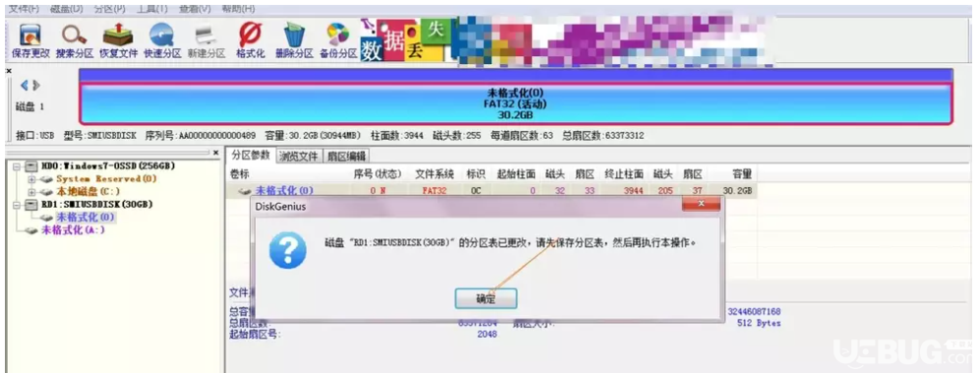Switch to the 分区参数 tab
The width and height of the screenshot is (980, 373).
click(251, 155)
